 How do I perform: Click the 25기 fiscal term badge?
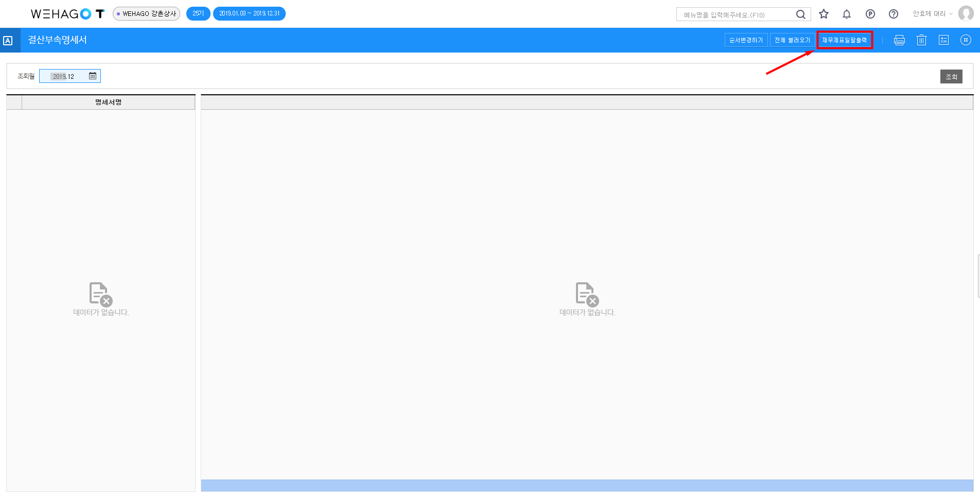point(198,14)
